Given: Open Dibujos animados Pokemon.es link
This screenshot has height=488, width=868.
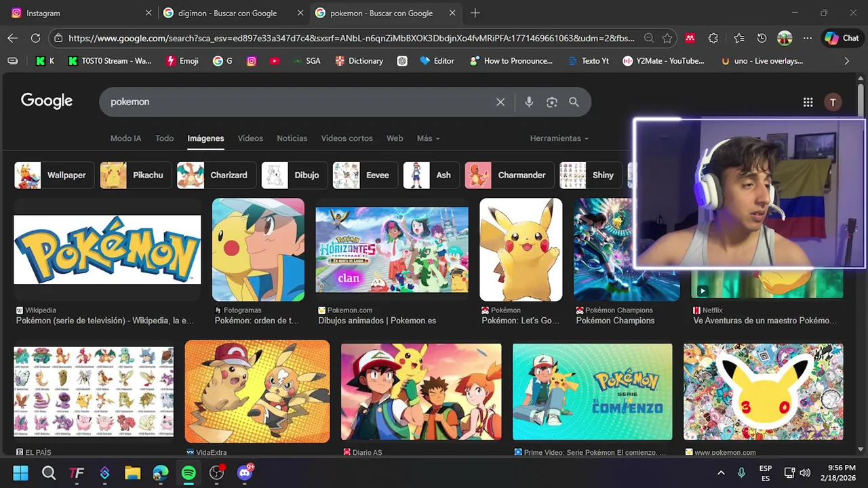Looking at the screenshot, I should click(x=377, y=321).
